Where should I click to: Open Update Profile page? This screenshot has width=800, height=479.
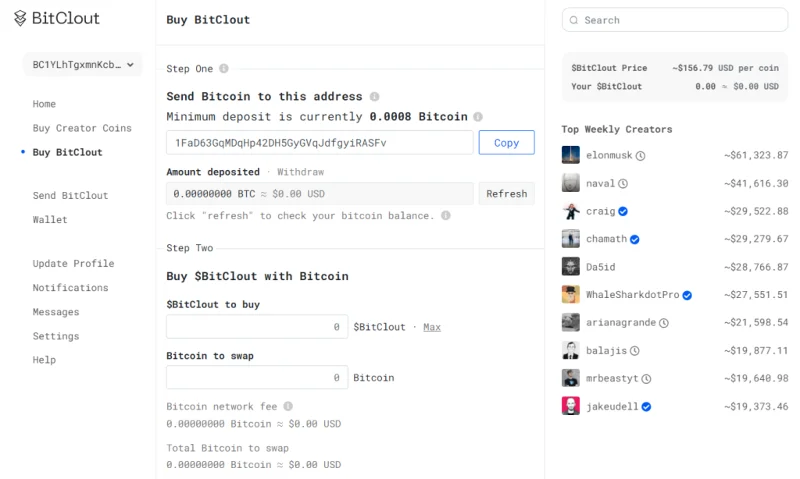click(73, 264)
